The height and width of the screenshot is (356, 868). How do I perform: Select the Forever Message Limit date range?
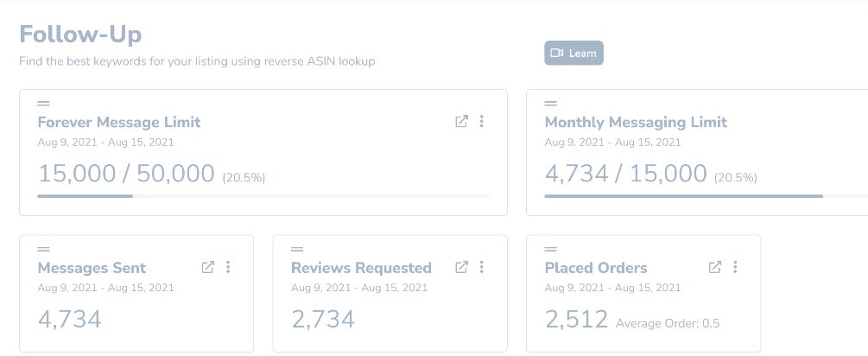click(x=105, y=143)
